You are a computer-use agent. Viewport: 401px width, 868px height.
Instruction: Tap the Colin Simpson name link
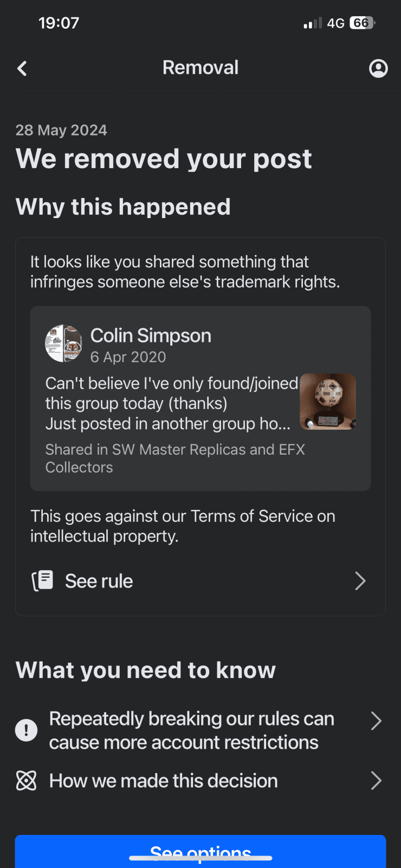pos(151,336)
